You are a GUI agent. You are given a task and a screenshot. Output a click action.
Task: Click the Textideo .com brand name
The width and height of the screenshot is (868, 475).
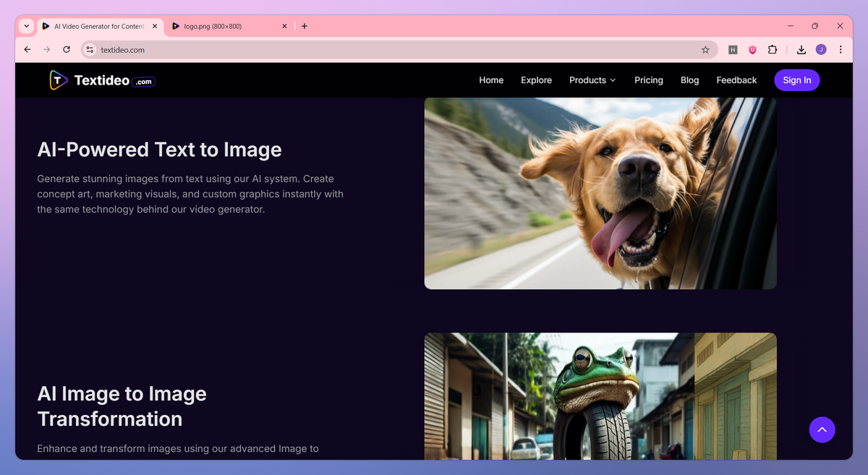[x=115, y=81]
